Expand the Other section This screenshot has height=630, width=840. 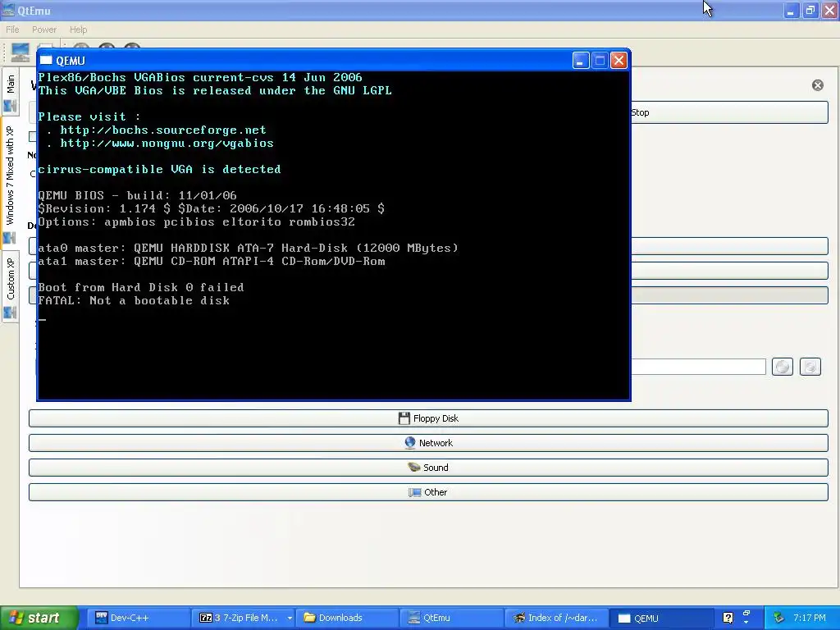[x=428, y=492]
